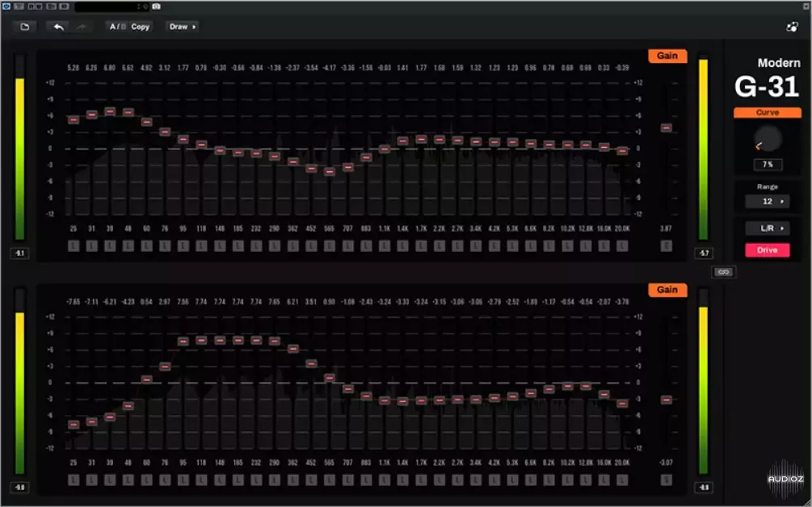Grab the lower EQ 1.4K band fader handle
Screen dimensions: 812x507
(x=403, y=401)
